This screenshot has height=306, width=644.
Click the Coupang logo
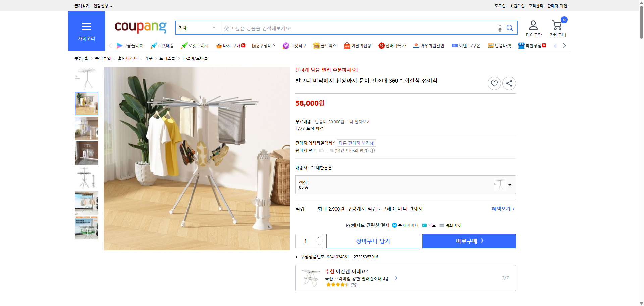[140, 28]
